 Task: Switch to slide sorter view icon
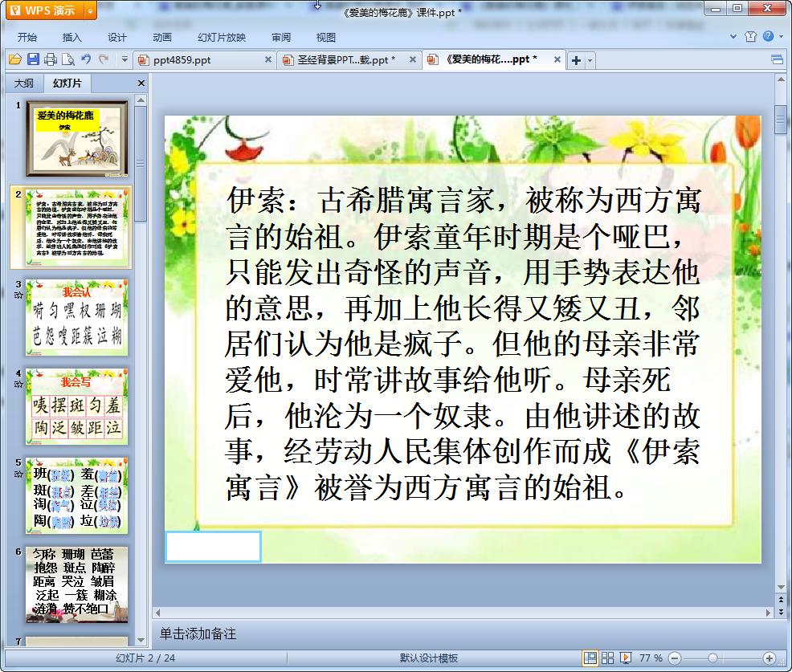607,658
